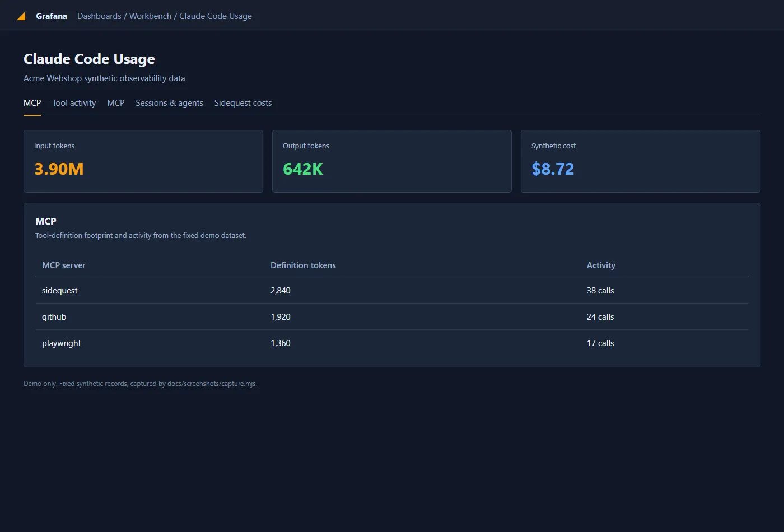This screenshot has height=532, width=784.
Task: Switch to the Tool activity tab
Action: click(74, 103)
